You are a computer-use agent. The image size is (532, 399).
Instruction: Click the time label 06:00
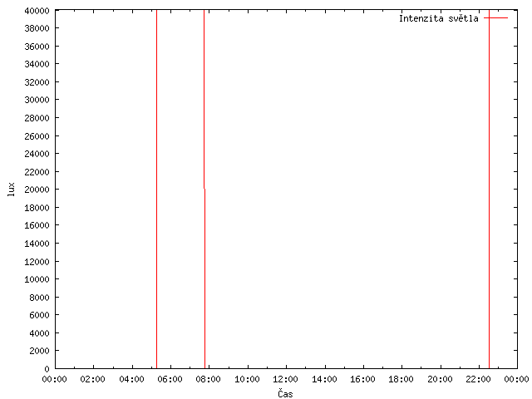pos(170,379)
